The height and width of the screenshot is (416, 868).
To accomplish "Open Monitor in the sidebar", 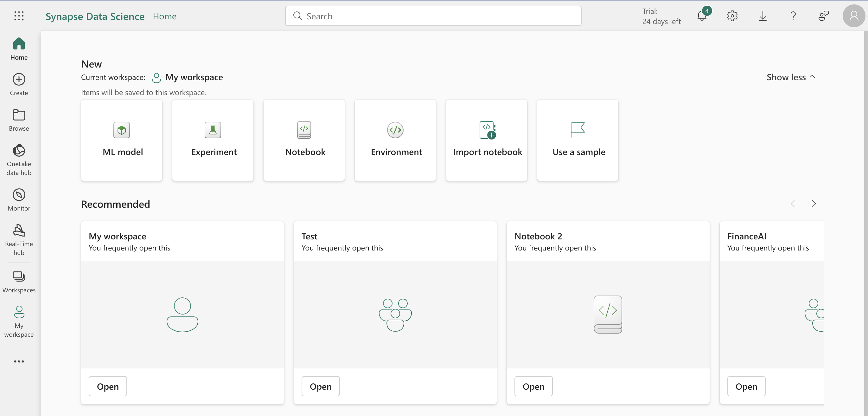I will (19, 200).
